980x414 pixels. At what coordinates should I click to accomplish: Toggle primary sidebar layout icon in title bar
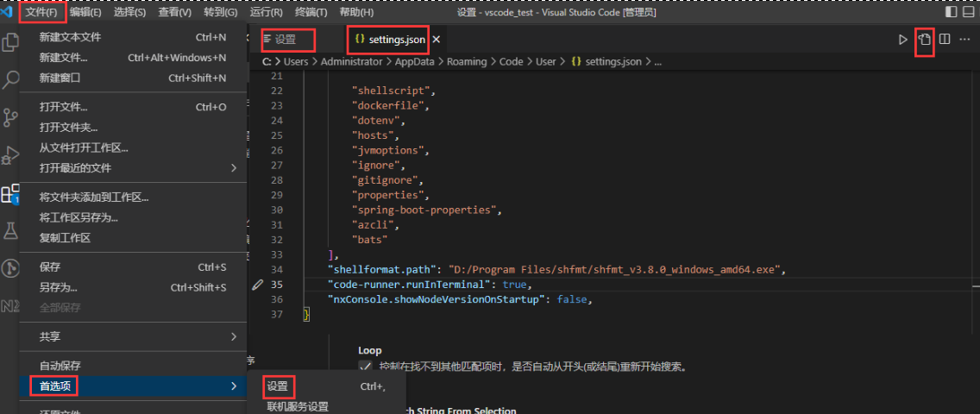click(x=951, y=12)
